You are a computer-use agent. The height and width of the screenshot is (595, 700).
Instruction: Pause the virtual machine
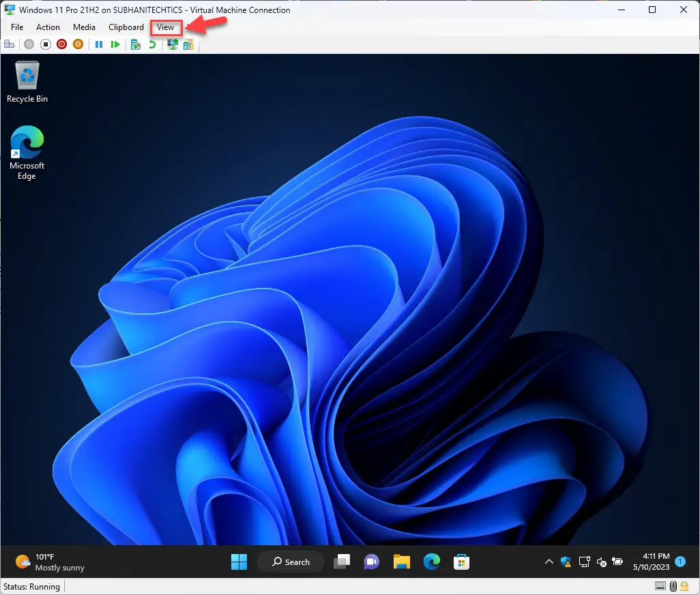tap(99, 44)
